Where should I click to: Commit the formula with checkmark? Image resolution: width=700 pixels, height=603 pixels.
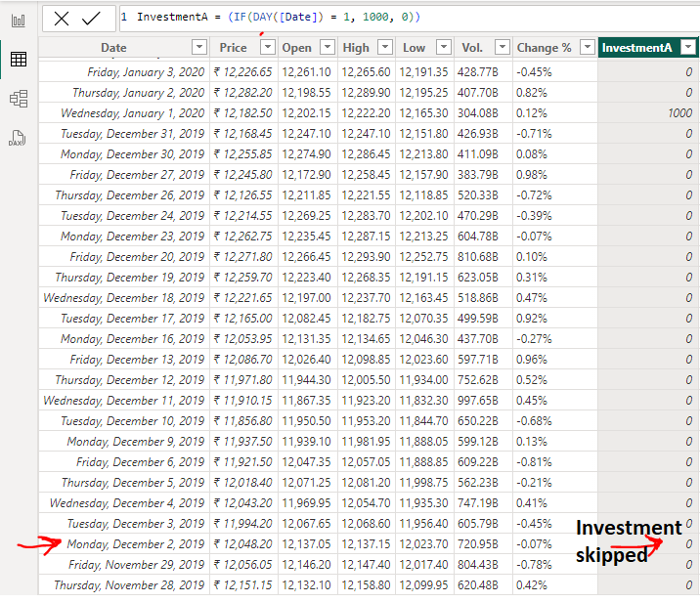coord(91,19)
